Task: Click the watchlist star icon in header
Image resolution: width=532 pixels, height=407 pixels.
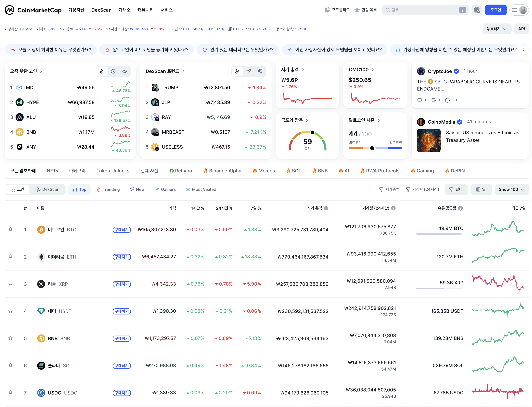Action: tap(357, 10)
